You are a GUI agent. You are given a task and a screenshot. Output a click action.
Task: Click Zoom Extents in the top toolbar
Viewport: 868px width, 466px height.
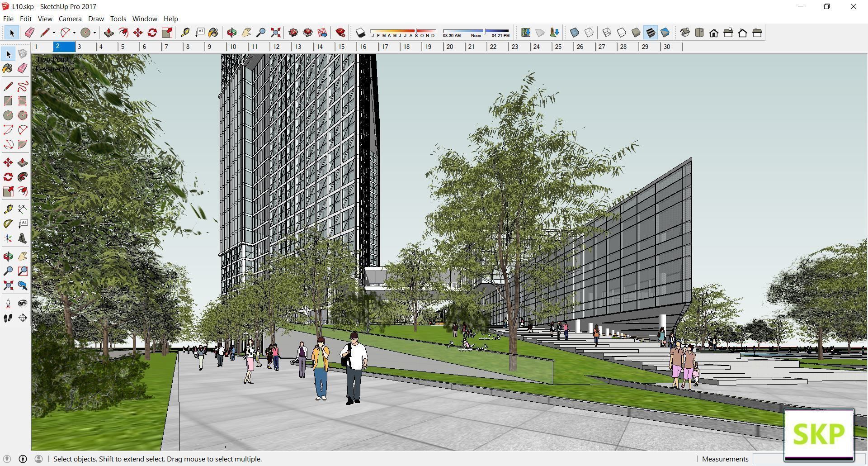[275, 33]
